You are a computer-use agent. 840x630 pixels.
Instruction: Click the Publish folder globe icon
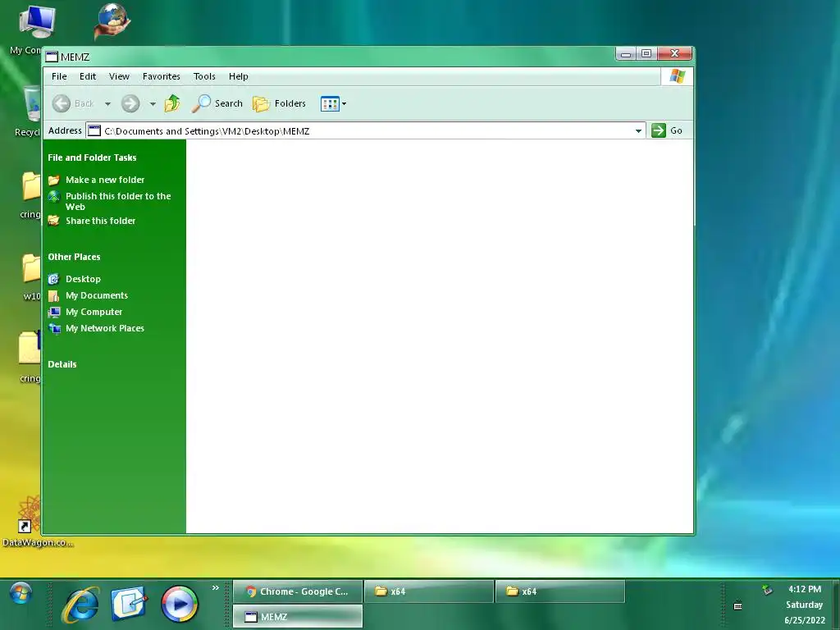pos(53,197)
